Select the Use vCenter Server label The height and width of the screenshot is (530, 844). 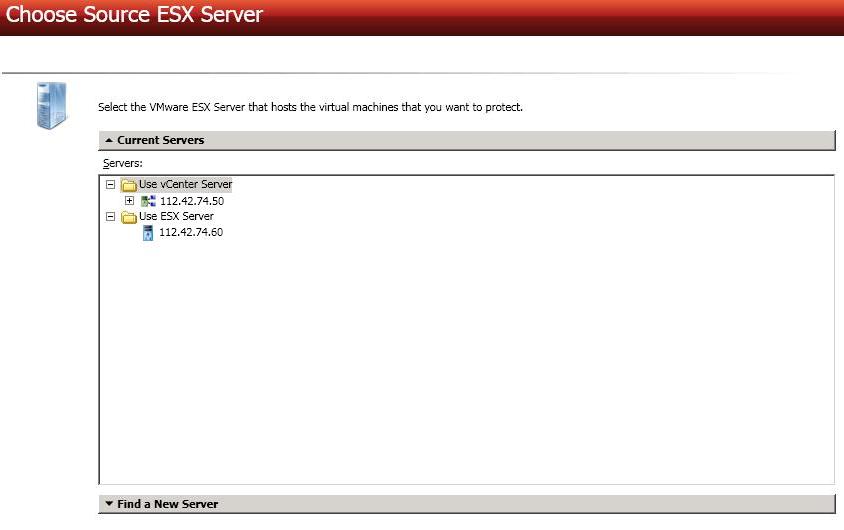(x=185, y=185)
